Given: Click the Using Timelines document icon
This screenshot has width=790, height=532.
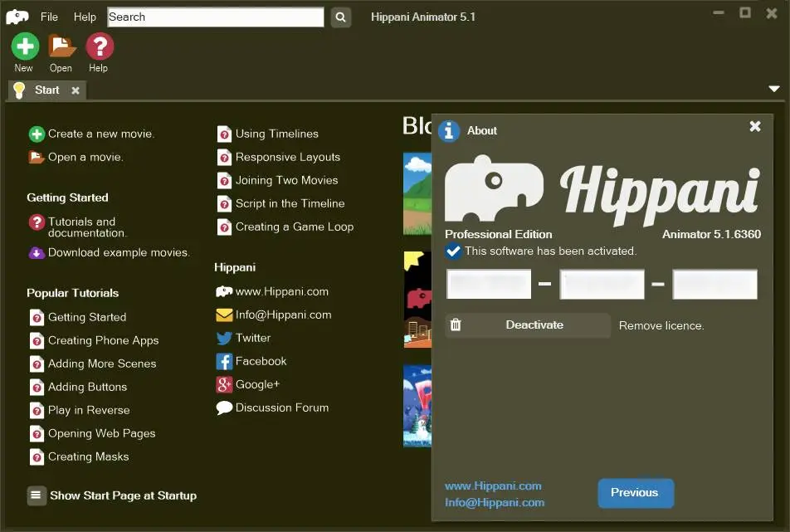Looking at the screenshot, I should (224, 134).
